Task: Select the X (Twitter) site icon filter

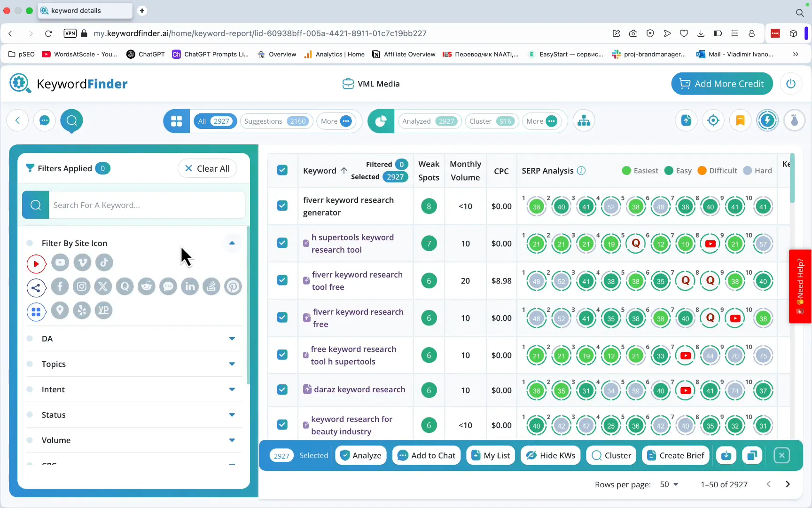Action: point(103,286)
